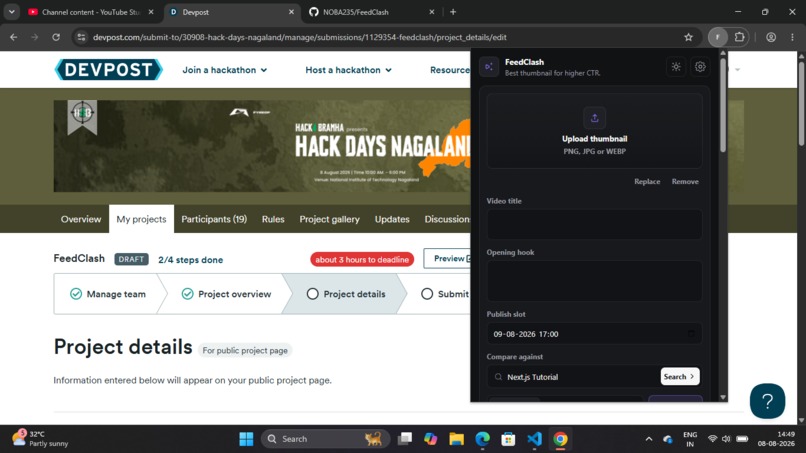Click the Search button in Compare against

pyautogui.click(x=680, y=377)
